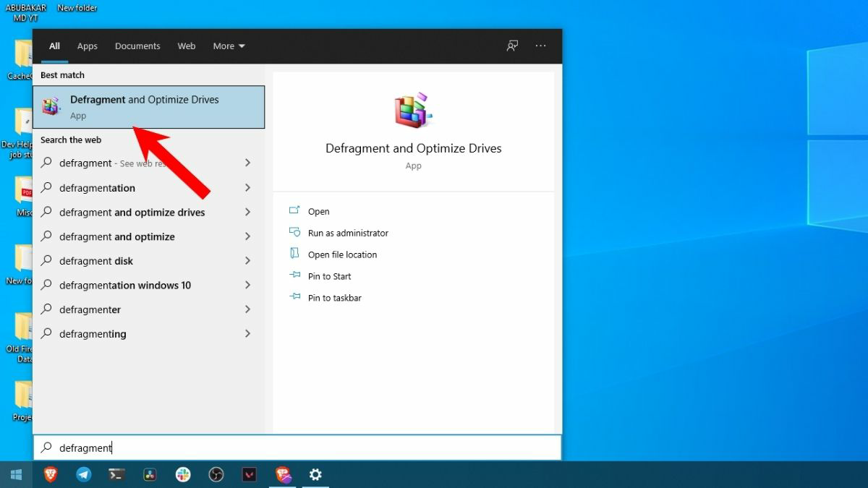Screen dimensions: 868x488
Task: Open DaVinci Resolve from the taskbar
Action: pos(150,475)
